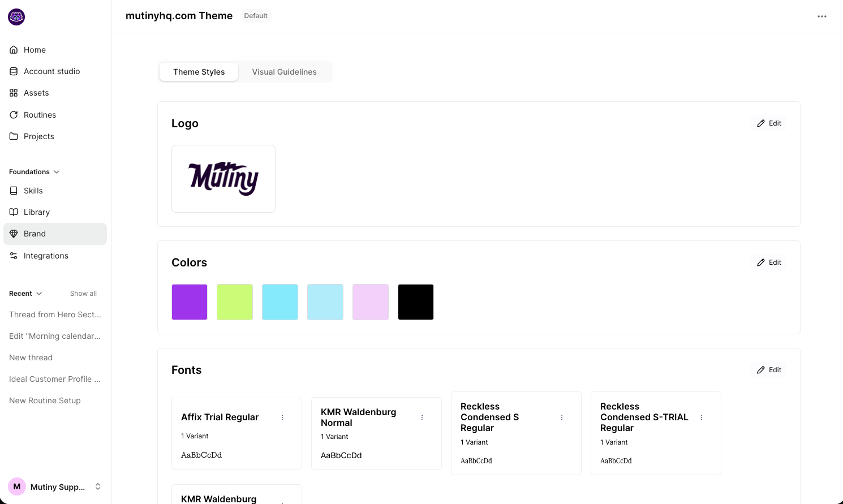
Task: Open Projects from the sidebar
Action: (55, 136)
